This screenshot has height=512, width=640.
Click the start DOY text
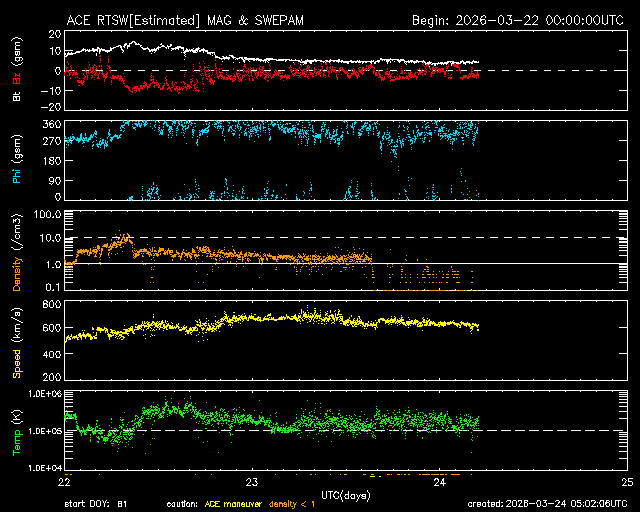pyautogui.click(x=96, y=503)
